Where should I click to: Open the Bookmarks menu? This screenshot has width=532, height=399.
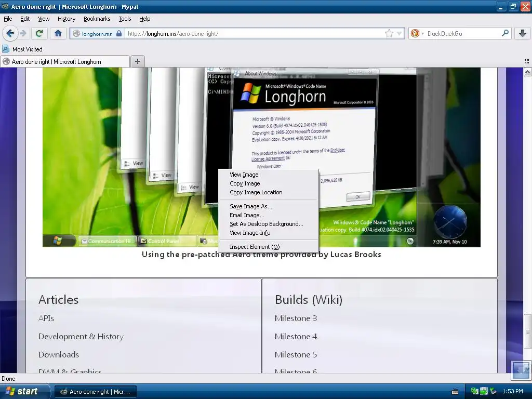pos(97,19)
